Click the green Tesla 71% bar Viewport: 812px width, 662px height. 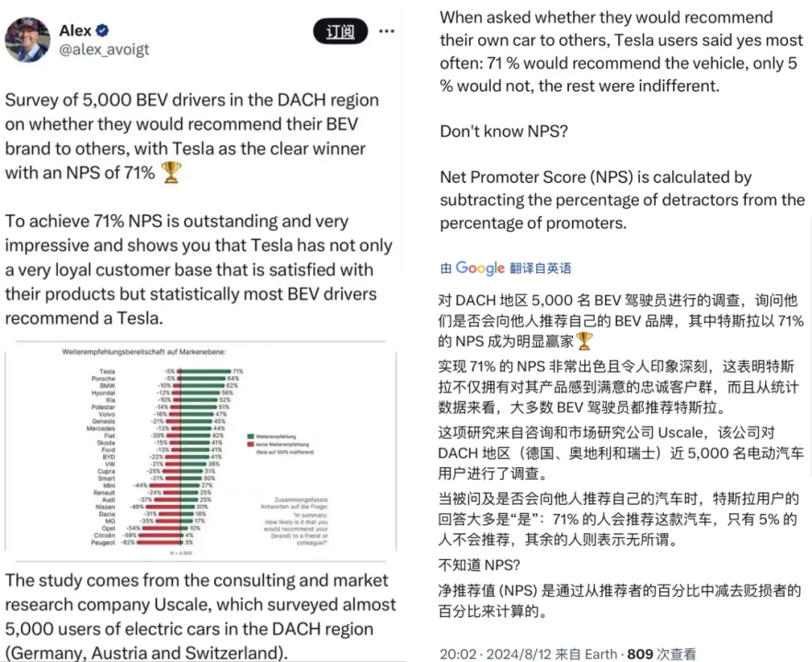206,371
